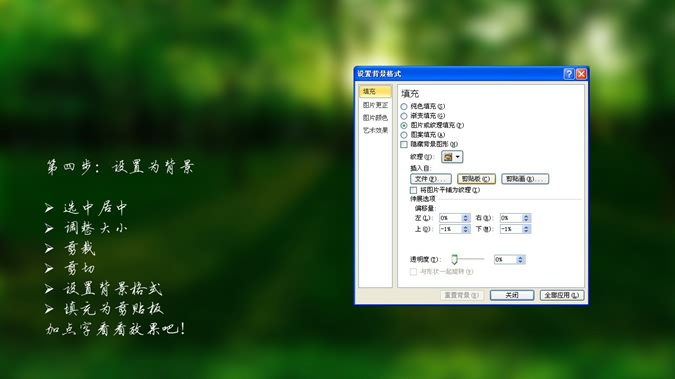Select 图片或纹理填充 radio button
Screen dimensions: 675x379
[404, 125]
